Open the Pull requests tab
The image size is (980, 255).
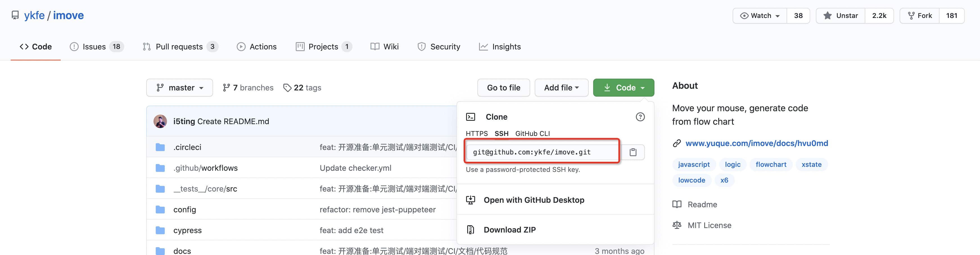point(179,47)
